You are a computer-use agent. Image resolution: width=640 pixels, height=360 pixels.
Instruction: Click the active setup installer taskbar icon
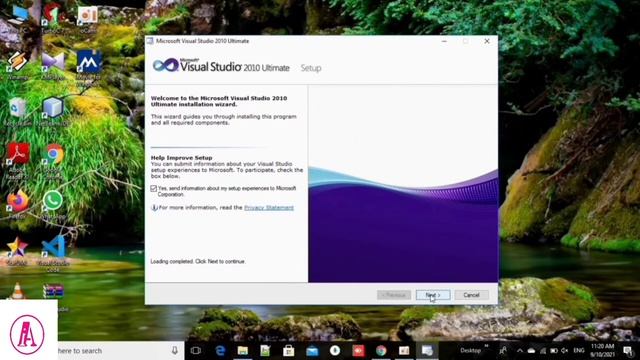[x=427, y=351]
